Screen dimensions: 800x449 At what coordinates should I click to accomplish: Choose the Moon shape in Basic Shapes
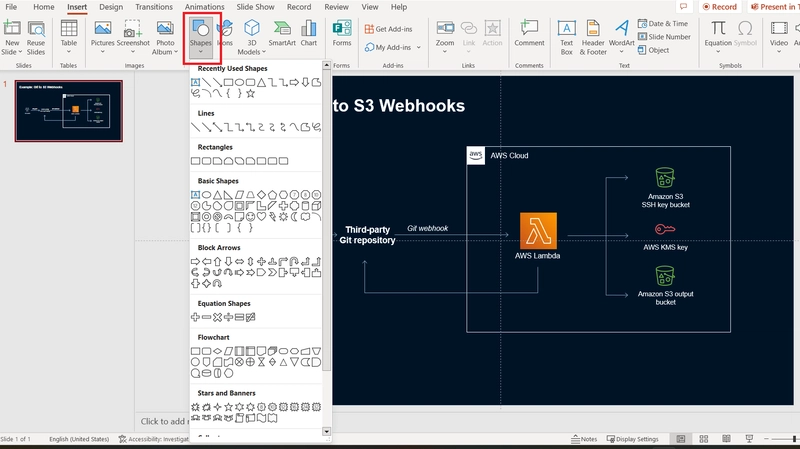click(294, 217)
